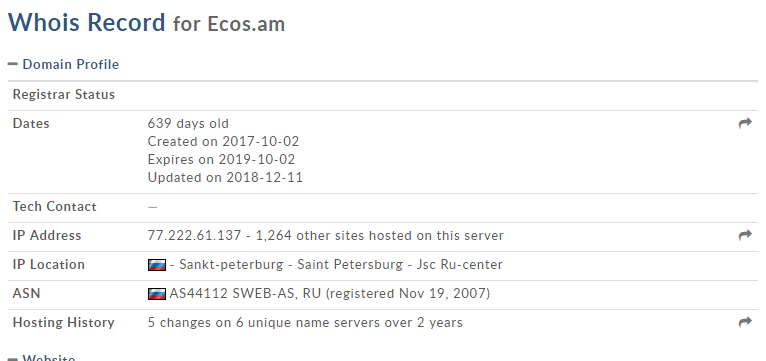Click the share arrow in the Hosting History row
766x361 pixels.
[x=745, y=322]
